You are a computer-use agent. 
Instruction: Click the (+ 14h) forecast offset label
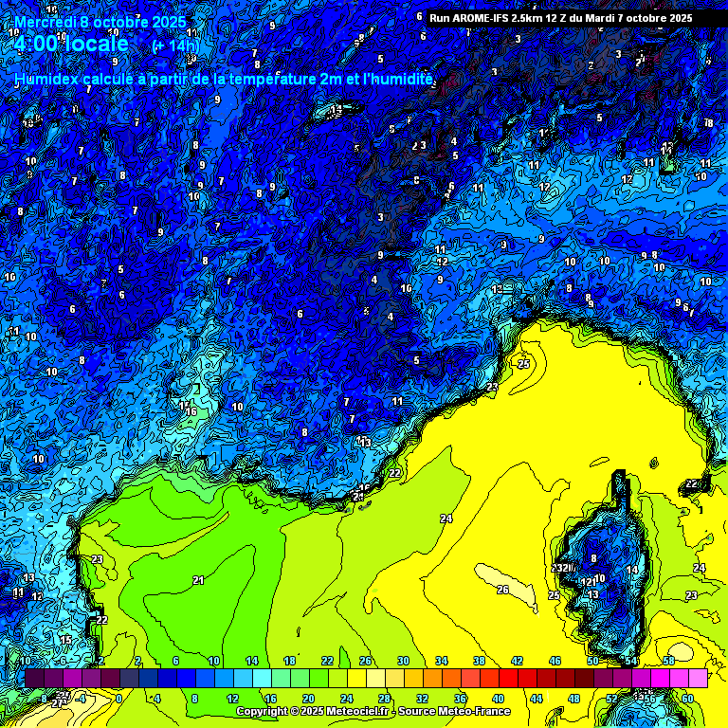pyautogui.click(x=176, y=45)
